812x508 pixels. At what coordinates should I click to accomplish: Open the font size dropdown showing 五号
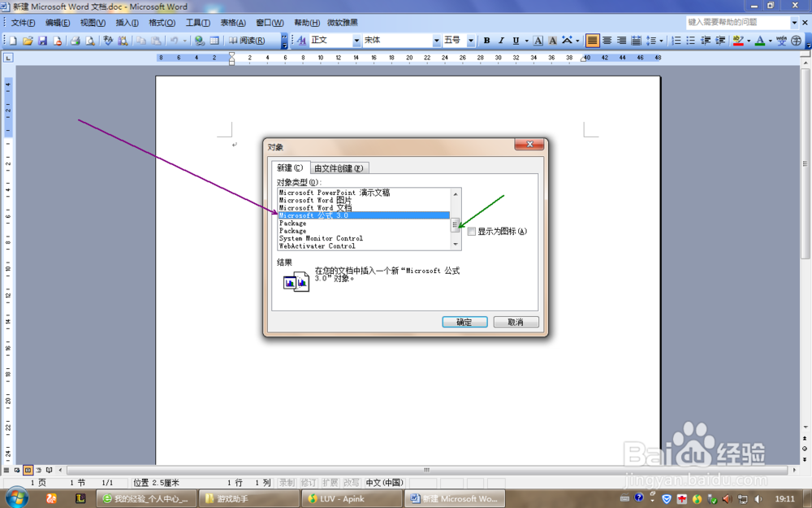click(471, 41)
